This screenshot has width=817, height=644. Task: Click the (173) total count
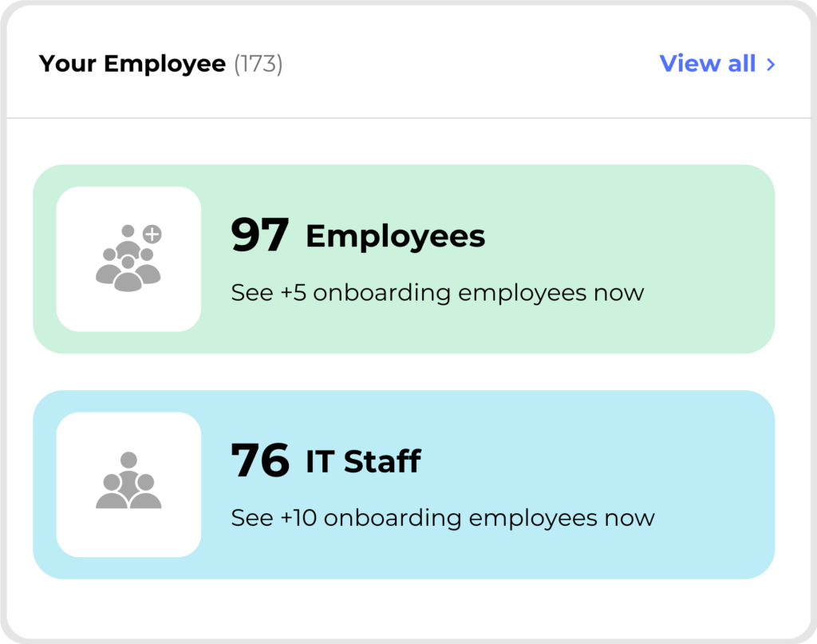click(x=259, y=64)
